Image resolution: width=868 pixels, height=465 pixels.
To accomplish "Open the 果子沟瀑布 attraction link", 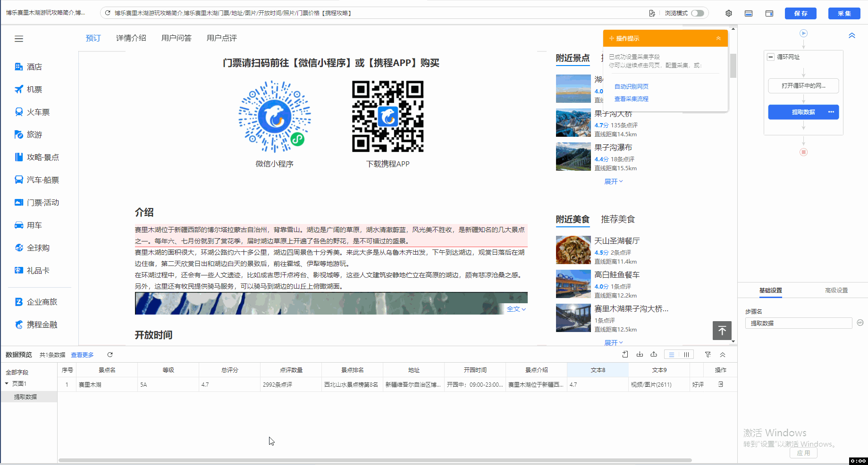I will (613, 148).
